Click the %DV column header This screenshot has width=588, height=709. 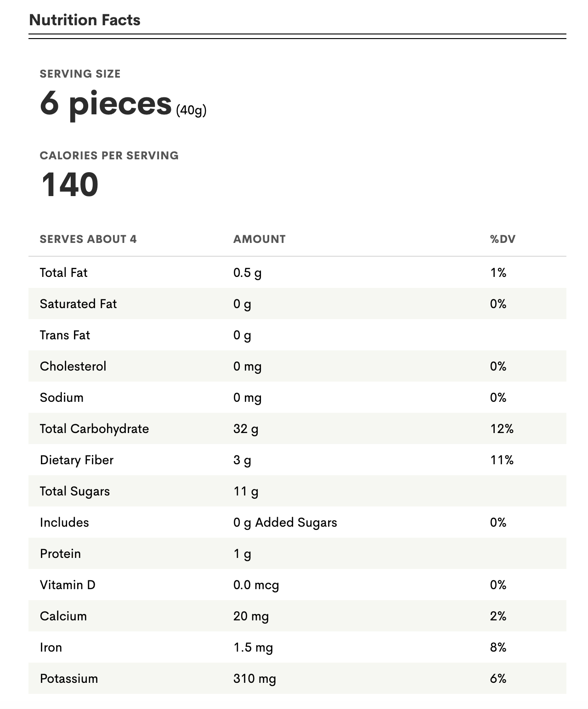pos(503,239)
